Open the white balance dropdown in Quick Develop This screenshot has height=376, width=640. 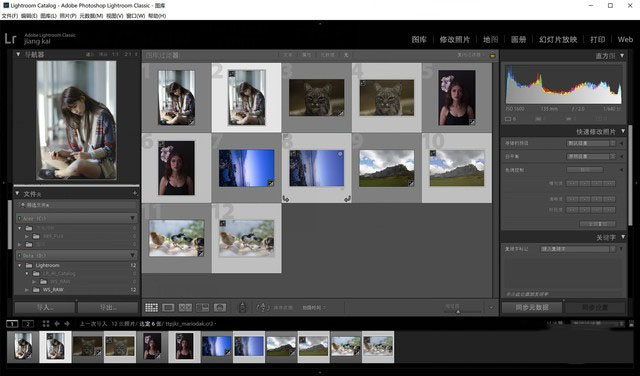point(591,156)
